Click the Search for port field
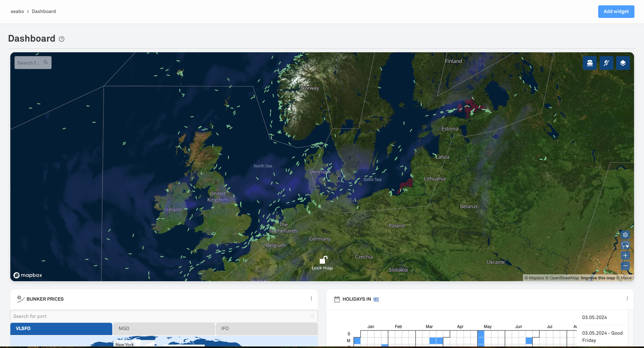The width and height of the screenshot is (644, 348). tap(160, 316)
